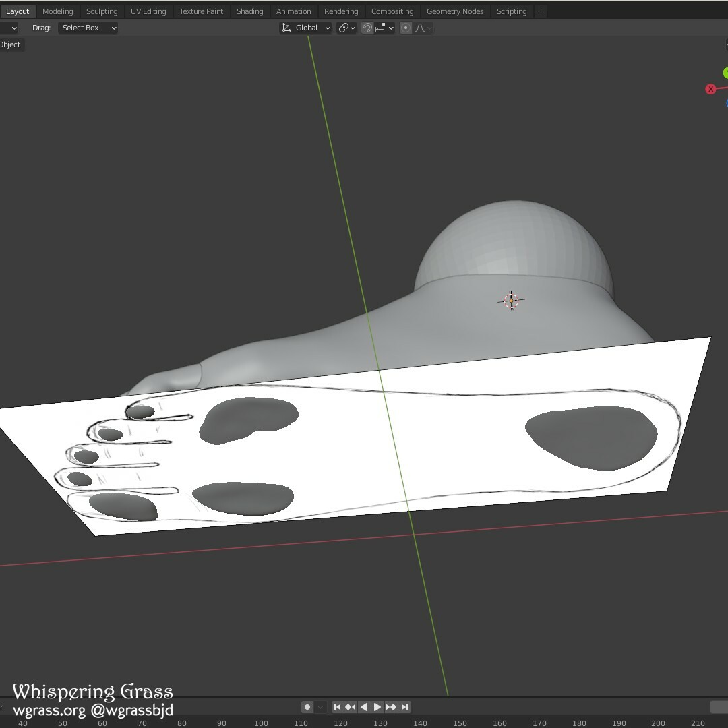
Task: Click frame 200 on the timeline ruler
Action: click(x=658, y=723)
